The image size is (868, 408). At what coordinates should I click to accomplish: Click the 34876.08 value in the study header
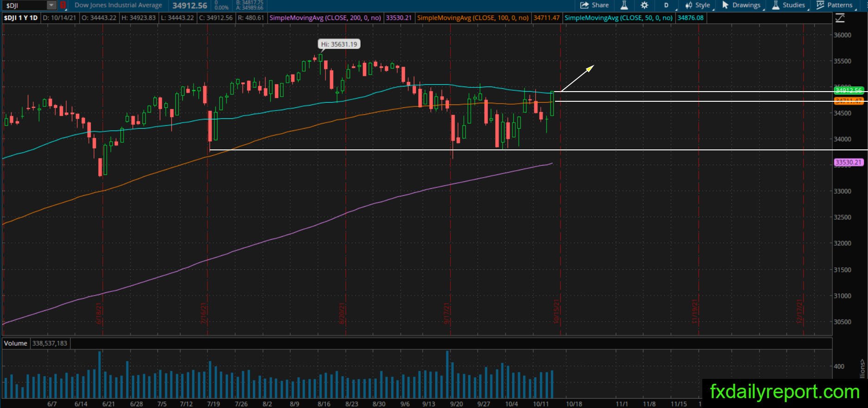click(x=690, y=18)
